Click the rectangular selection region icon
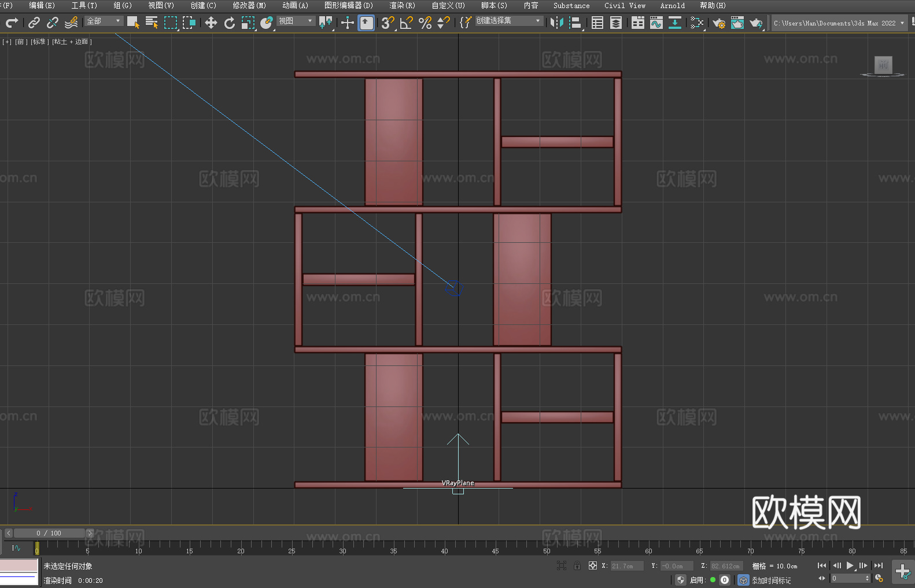 [x=171, y=23]
